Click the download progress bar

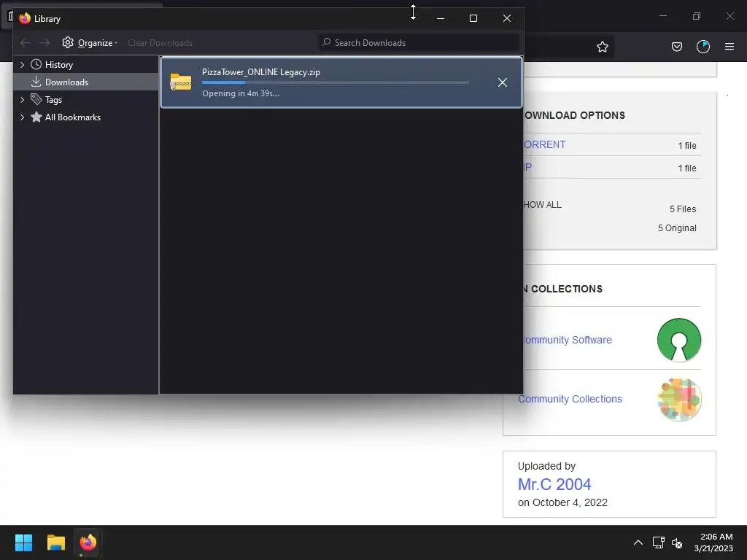(336, 83)
